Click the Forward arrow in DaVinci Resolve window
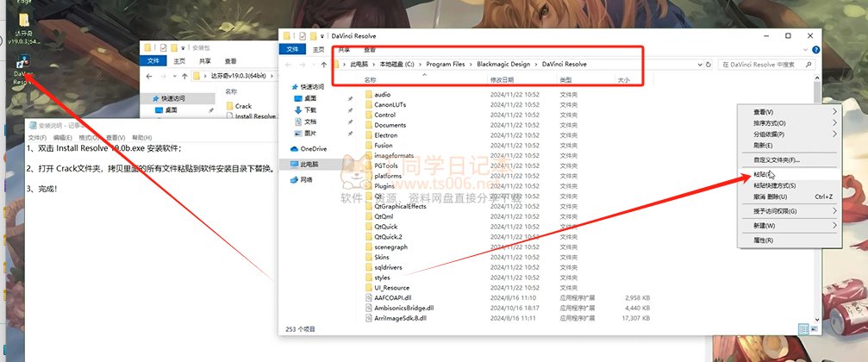 pyautogui.click(x=303, y=65)
